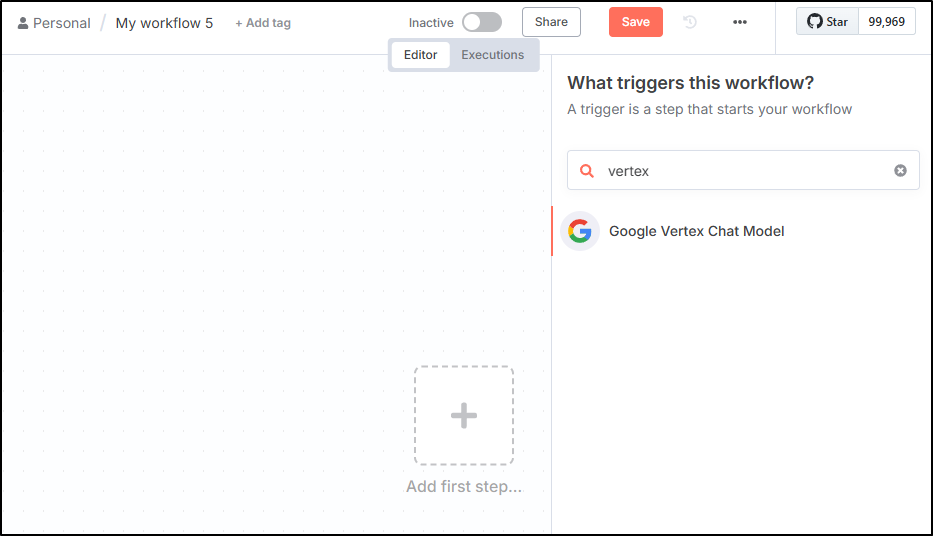This screenshot has width=933, height=536.
Task: Open the Personal project breadcrumb
Action: pos(62,23)
